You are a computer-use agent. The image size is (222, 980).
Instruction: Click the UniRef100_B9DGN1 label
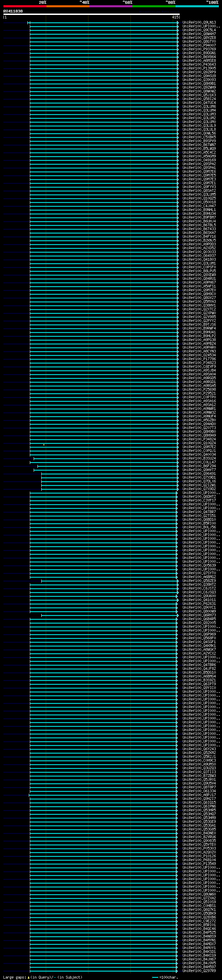pos(199,53)
